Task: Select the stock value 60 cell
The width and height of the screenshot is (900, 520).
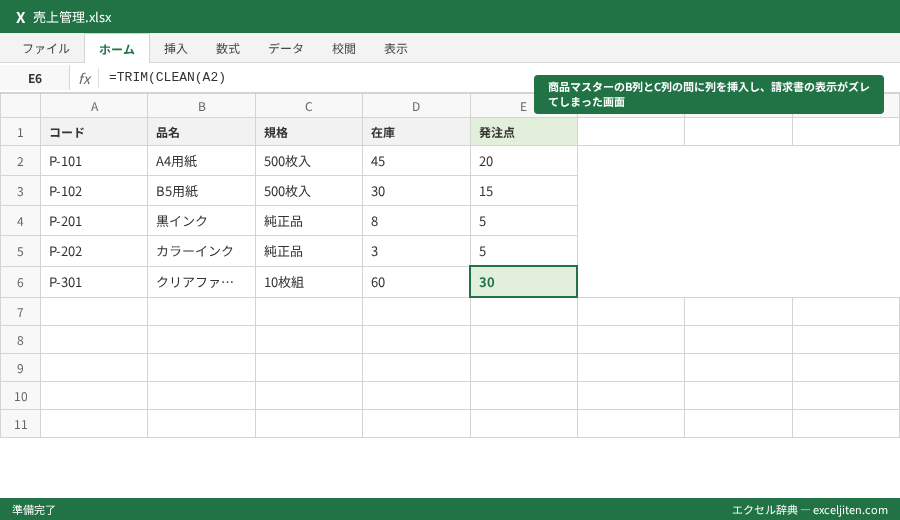Action: [x=416, y=282]
